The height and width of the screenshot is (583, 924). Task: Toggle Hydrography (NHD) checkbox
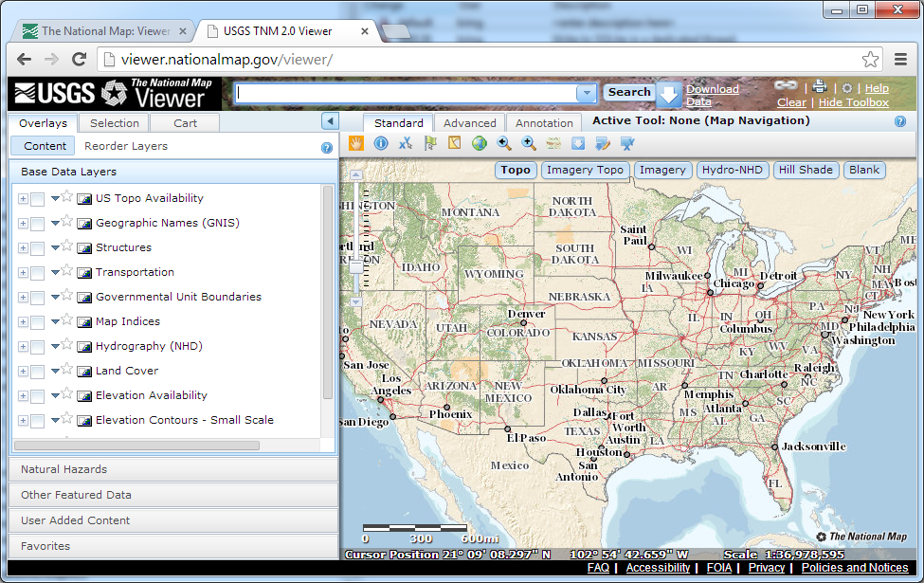(37, 347)
